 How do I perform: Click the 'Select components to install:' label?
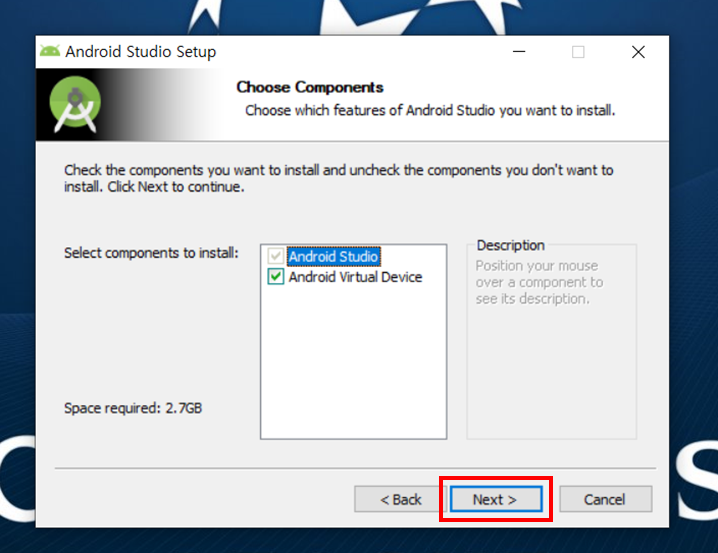(151, 253)
